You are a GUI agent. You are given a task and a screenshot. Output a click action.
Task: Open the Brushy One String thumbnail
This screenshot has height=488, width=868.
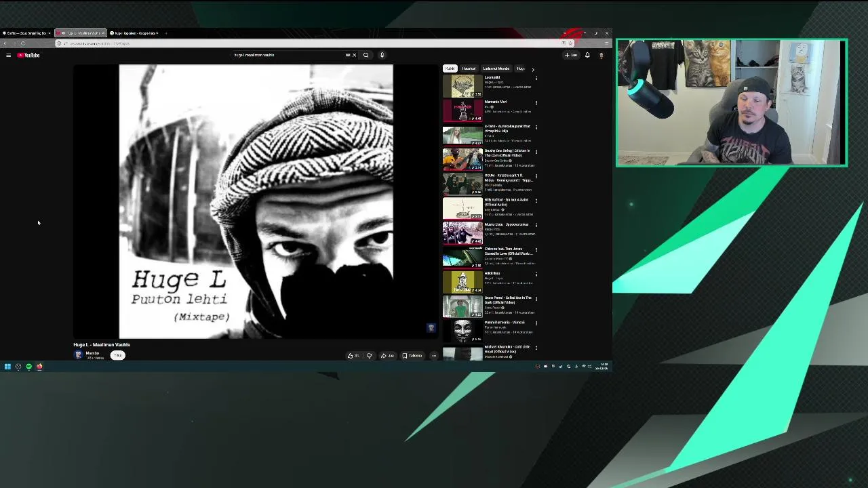(x=462, y=159)
